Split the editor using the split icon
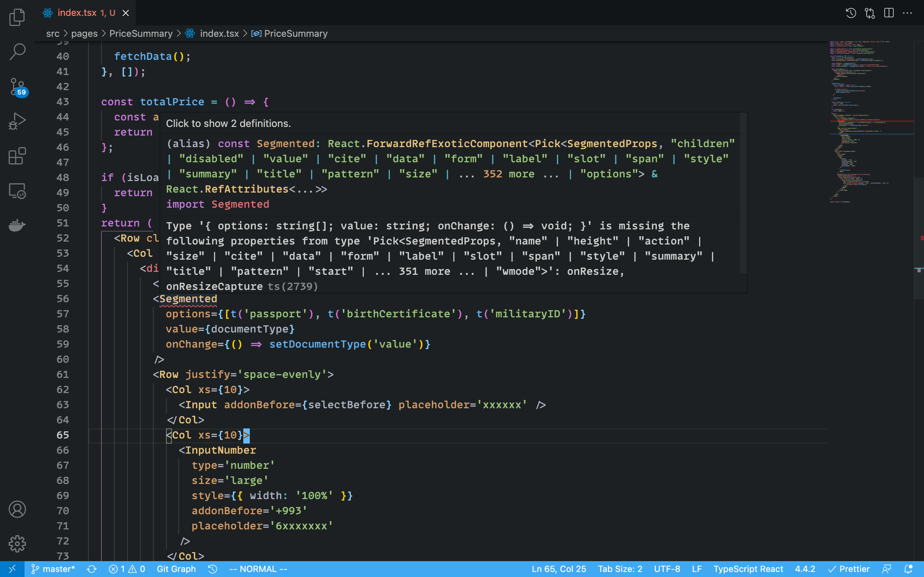This screenshot has height=577, width=924. (889, 13)
